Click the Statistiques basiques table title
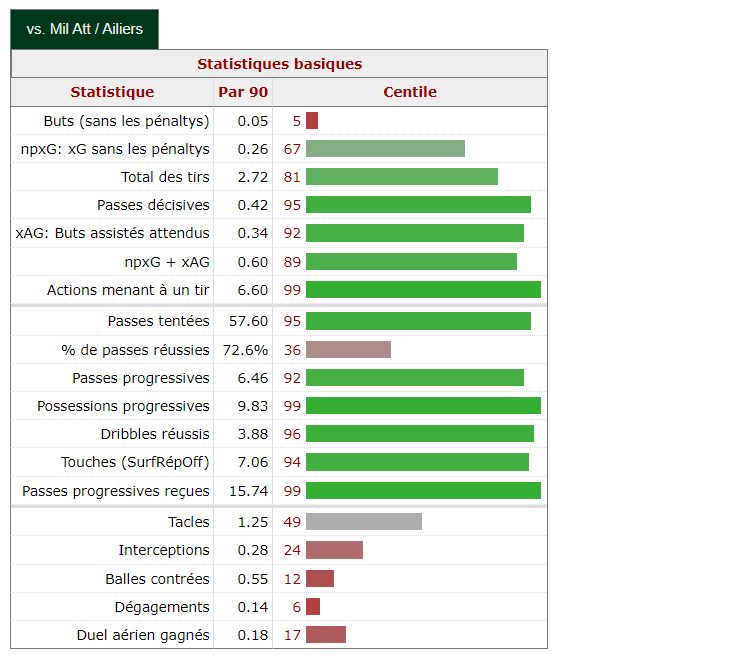This screenshot has width=729, height=665. (x=279, y=64)
